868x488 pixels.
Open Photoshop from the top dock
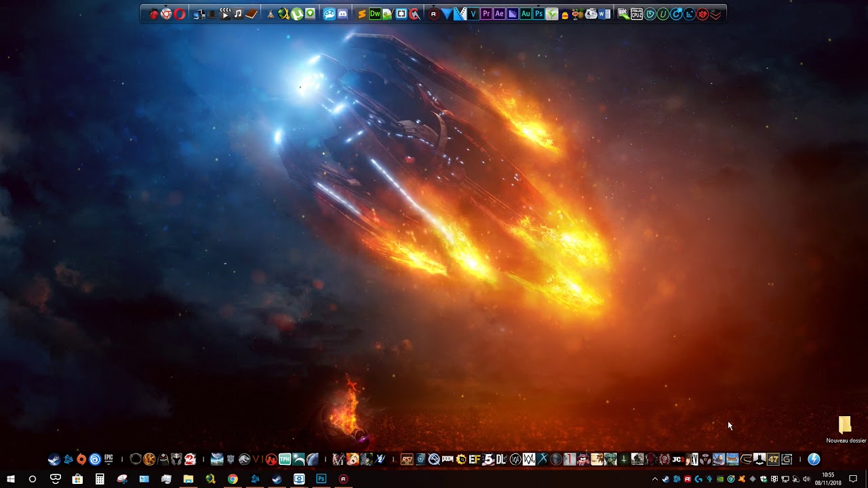(x=539, y=14)
